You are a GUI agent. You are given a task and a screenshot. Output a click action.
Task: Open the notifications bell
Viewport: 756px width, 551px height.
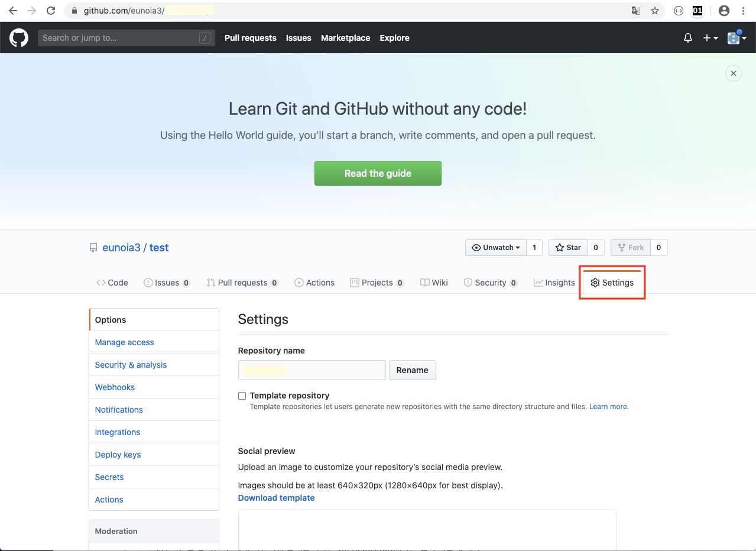[x=688, y=38]
